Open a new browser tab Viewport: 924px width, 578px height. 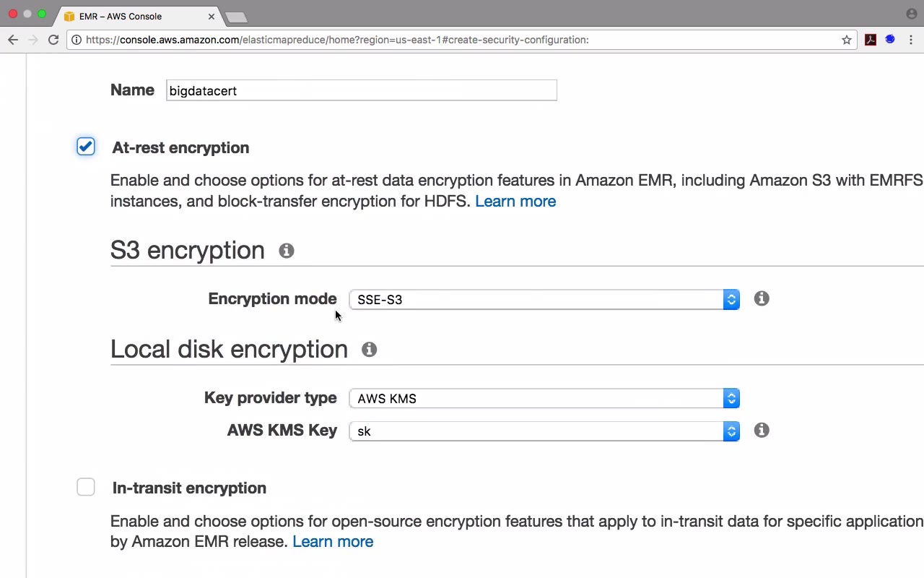[236, 17]
